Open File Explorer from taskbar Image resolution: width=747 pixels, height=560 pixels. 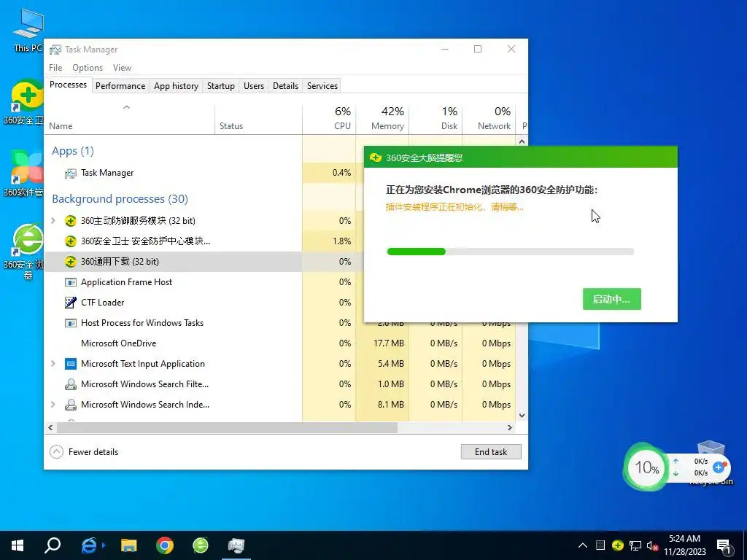[x=128, y=545]
